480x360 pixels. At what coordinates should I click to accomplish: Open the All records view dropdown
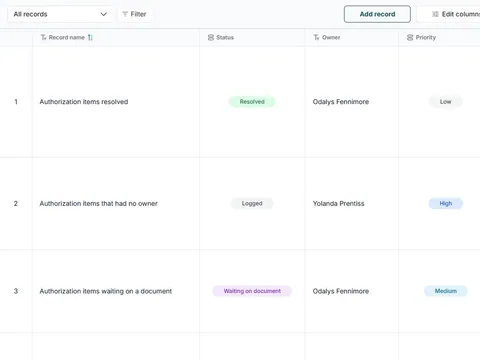(x=60, y=14)
